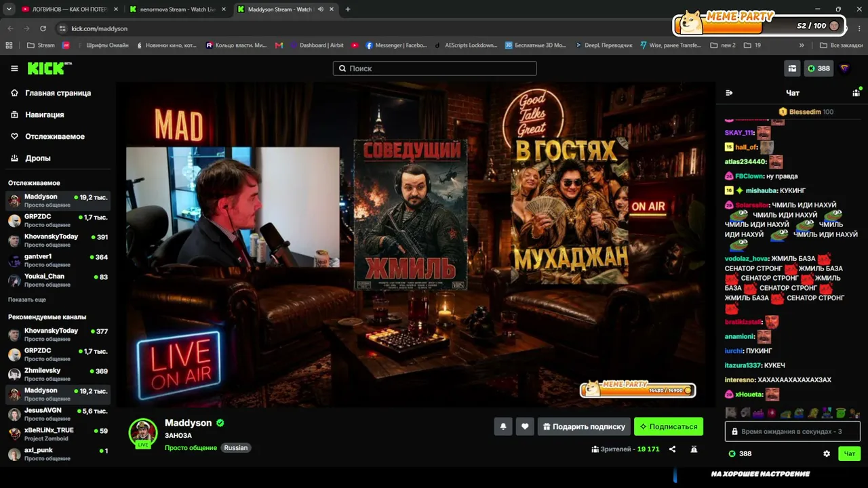Click username FBClown in chat
The height and width of the screenshot is (488, 868).
pyautogui.click(x=749, y=176)
